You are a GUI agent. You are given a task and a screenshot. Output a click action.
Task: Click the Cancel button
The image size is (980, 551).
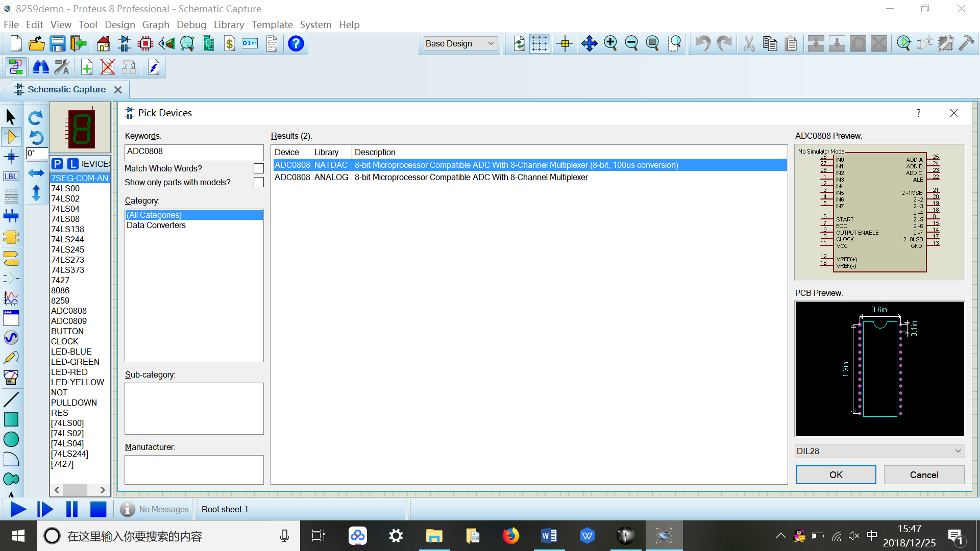point(924,475)
